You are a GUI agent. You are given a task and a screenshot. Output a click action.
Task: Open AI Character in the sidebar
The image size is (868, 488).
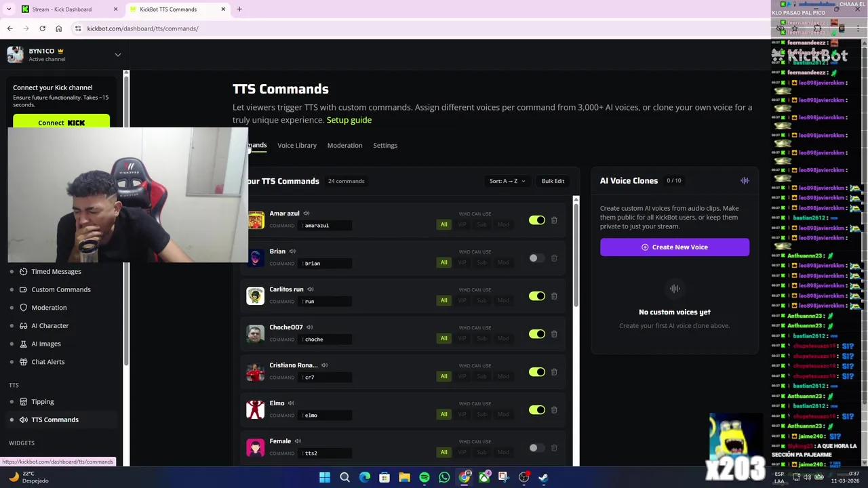(x=50, y=325)
